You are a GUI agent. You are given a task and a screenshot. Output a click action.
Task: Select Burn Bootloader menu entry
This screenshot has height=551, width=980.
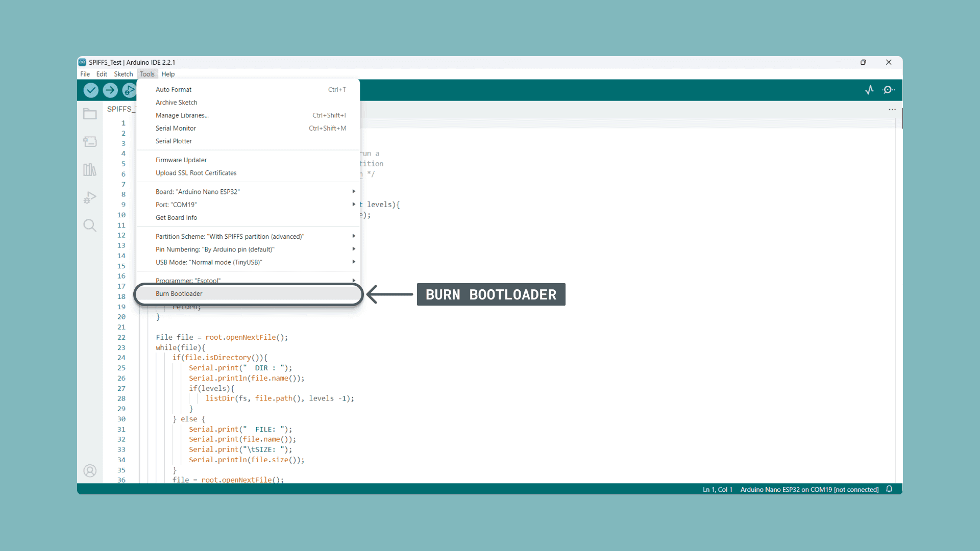click(x=179, y=294)
